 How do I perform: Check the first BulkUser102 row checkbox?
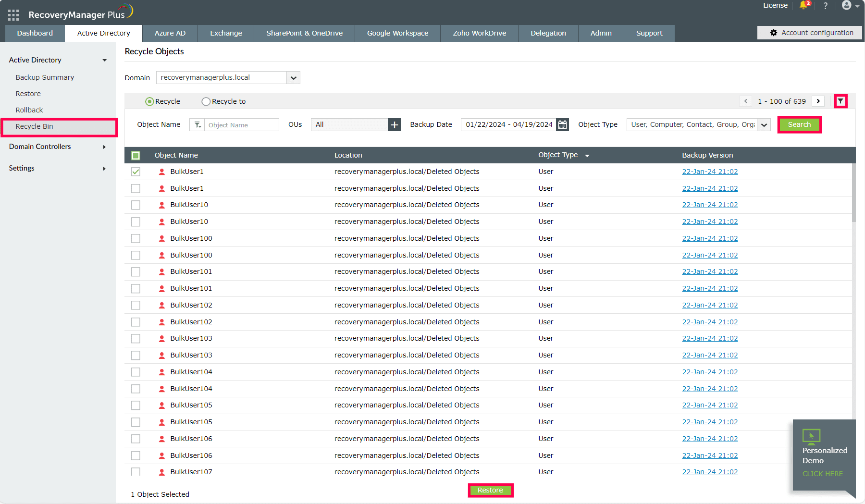pyautogui.click(x=136, y=305)
